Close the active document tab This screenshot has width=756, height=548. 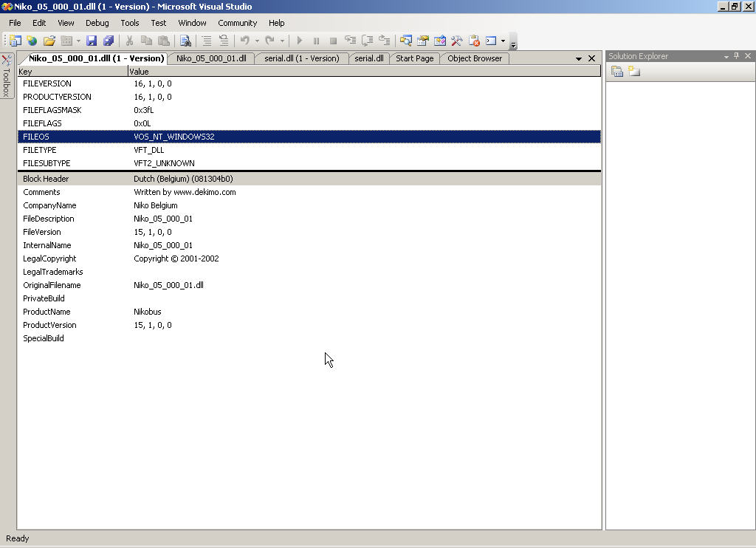(x=591, y=58)
